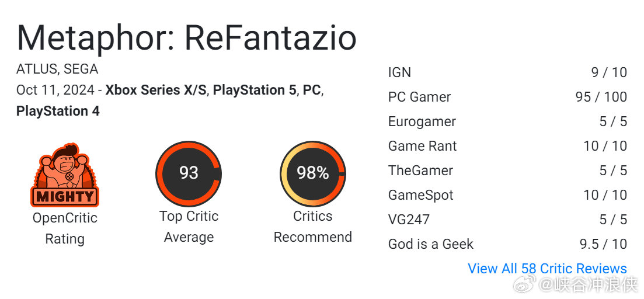This screenshot has width=644, height=299.
Task: Select the PlayStation 5 platform link
Action: tap(255, 90)
